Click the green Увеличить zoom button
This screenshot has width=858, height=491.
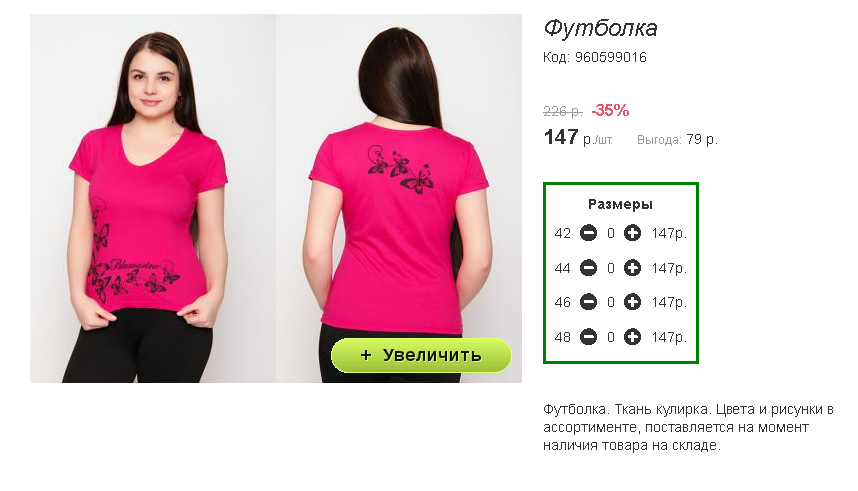(421, 355)
